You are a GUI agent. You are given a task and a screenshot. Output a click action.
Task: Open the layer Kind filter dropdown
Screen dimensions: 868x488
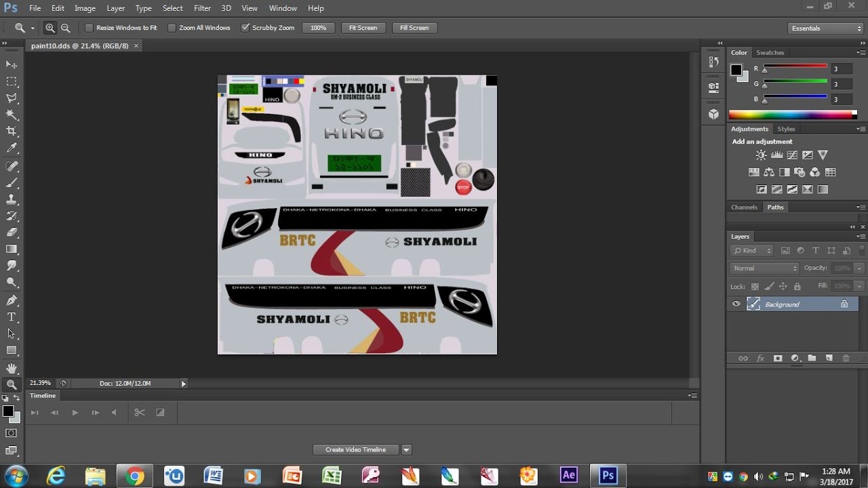pyautogui.click(x=752, y=250)
